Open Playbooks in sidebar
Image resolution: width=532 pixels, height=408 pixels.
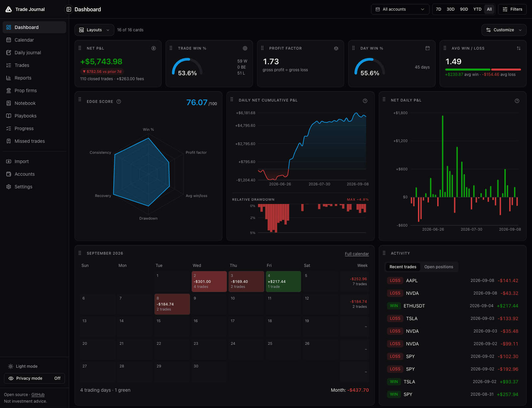pos(34,116)
